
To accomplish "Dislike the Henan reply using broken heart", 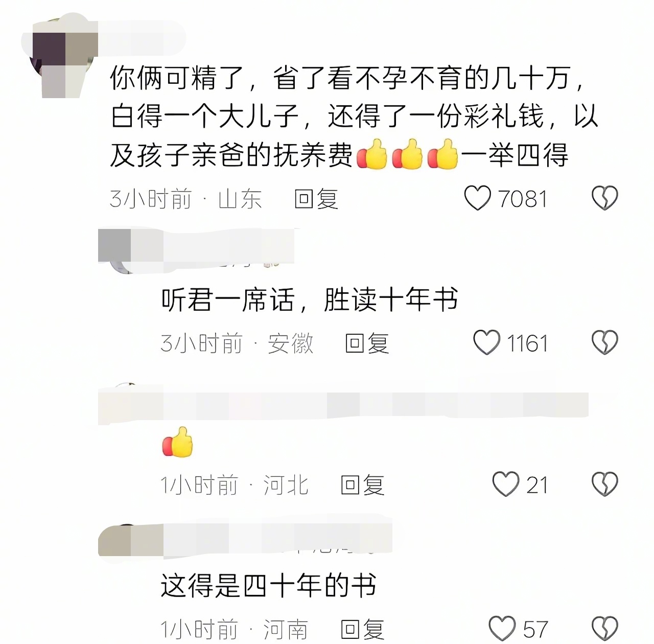I will [605, 628].
